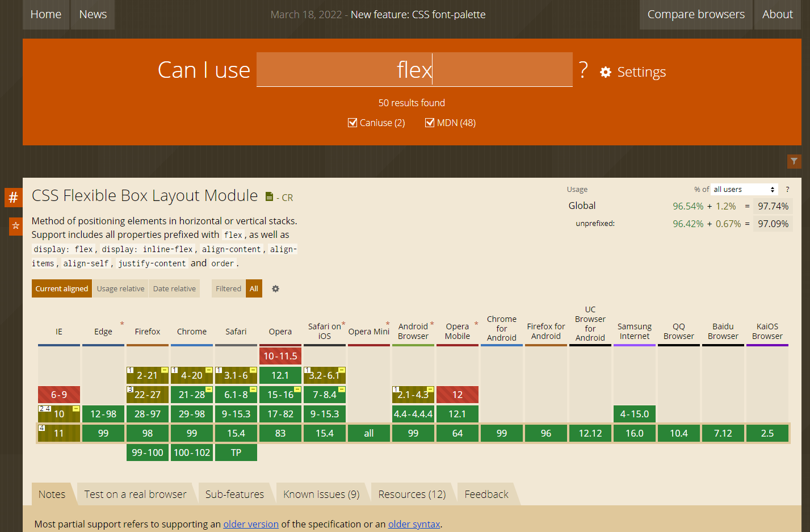Click the global usage total 97.74%

(773, 206)
